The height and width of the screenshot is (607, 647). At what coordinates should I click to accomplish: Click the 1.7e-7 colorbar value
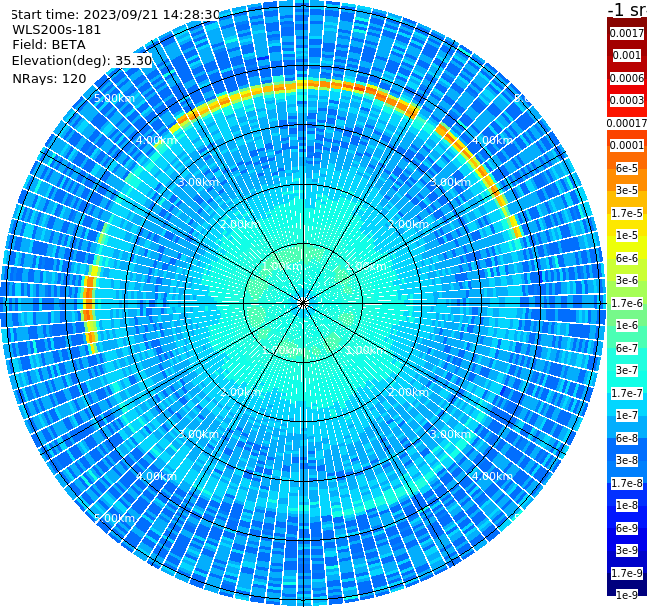coord(627,393)
